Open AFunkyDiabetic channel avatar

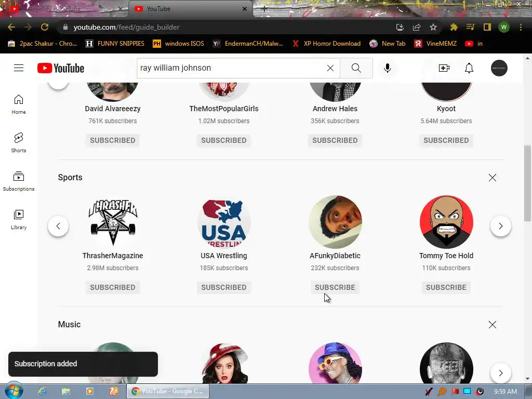335,222
